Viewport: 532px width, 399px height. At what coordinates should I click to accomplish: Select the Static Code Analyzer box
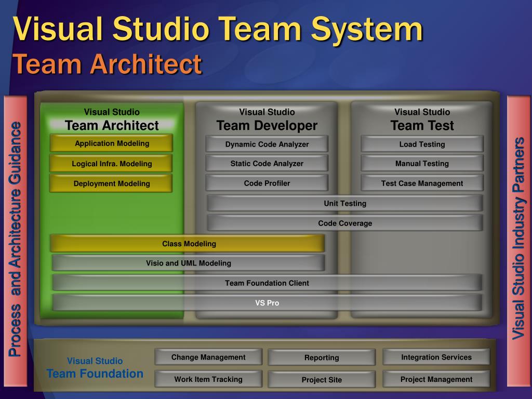tap(267, 164)
